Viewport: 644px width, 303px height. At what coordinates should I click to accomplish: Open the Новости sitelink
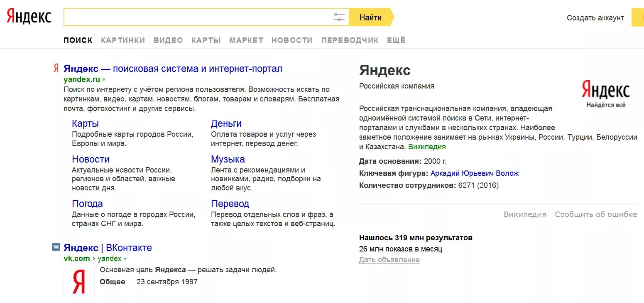click(x=91, y=159)
